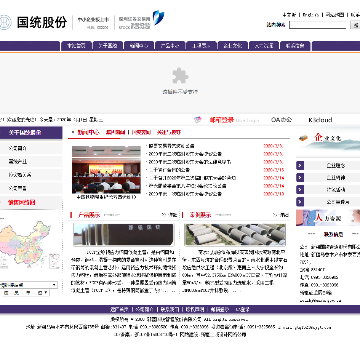
Task: Click the missing plugin puzzle-piece icon
Action: point(180,76)
